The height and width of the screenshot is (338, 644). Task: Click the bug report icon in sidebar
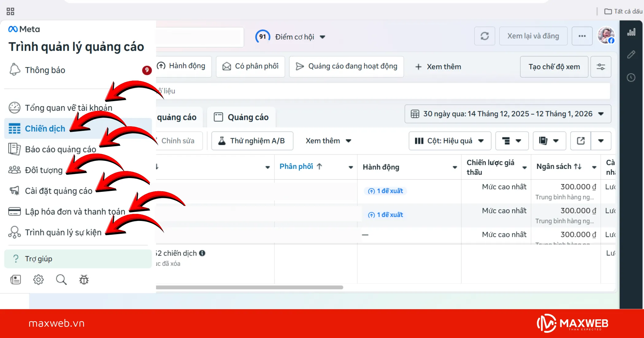84,279
